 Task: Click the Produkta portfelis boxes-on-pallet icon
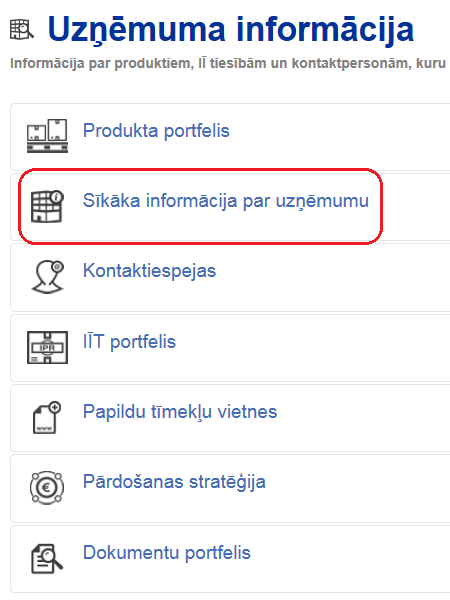coord(47,135)
